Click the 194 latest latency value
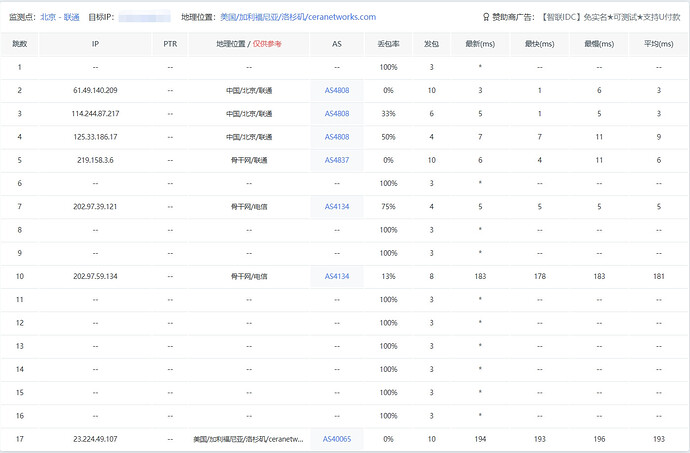The height and width of the screenshot is (453, 690). pos(480,439)
